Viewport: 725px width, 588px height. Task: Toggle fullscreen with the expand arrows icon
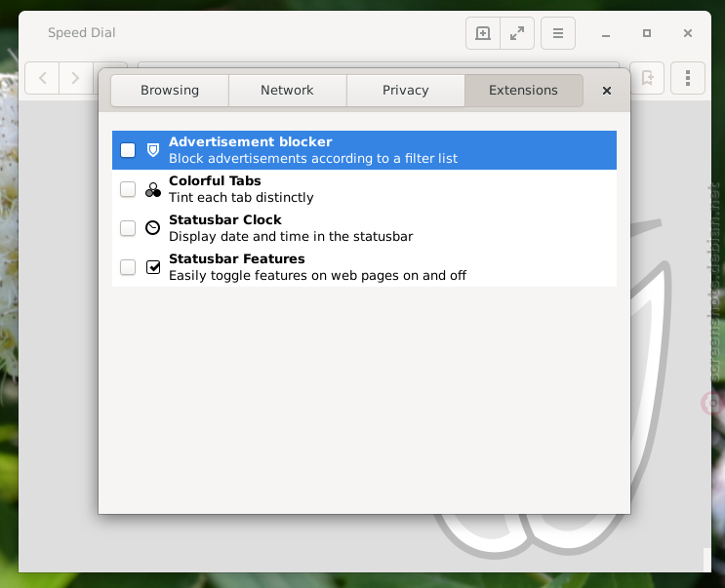[x=517, y=33]
